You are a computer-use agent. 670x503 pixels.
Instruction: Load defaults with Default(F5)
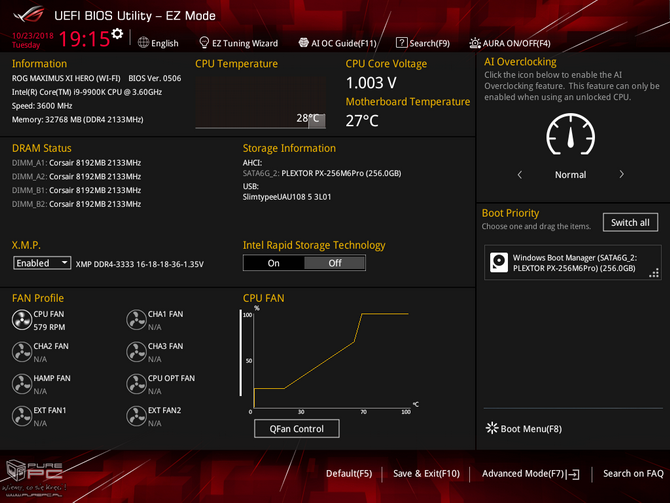pyautogui.click(x=349, y=474)
